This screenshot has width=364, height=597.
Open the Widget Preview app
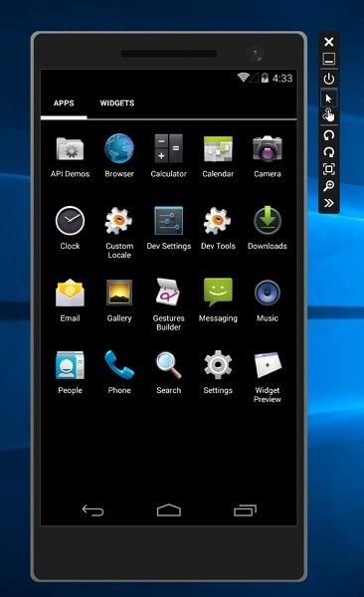click(268, 377)
